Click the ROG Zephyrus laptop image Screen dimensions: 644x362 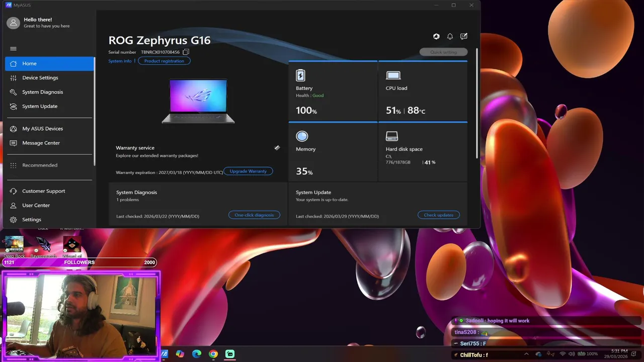click(x=198, y=101)
